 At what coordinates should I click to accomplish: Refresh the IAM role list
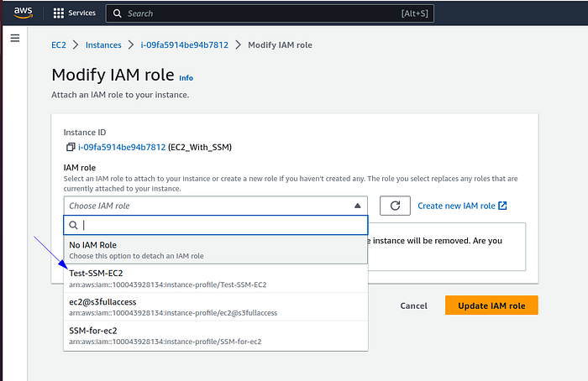[395, 206]
